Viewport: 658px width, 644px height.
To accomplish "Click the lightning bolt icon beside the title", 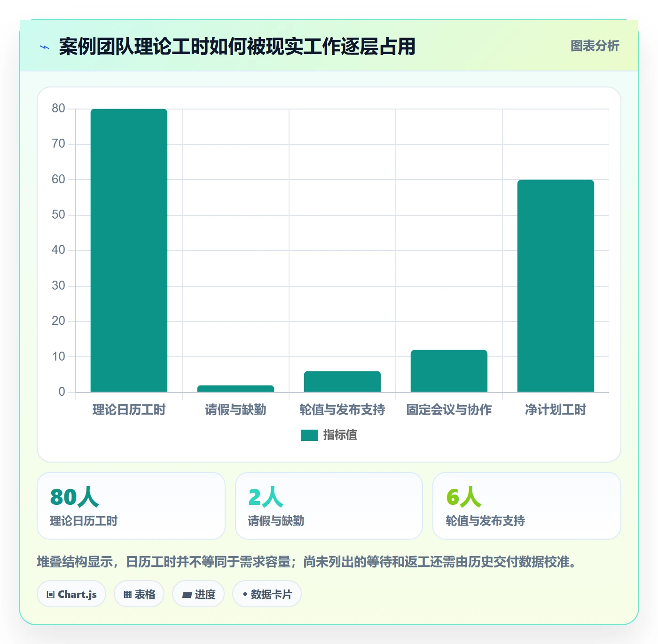I will pyautogui.click(x=45, y=47).
